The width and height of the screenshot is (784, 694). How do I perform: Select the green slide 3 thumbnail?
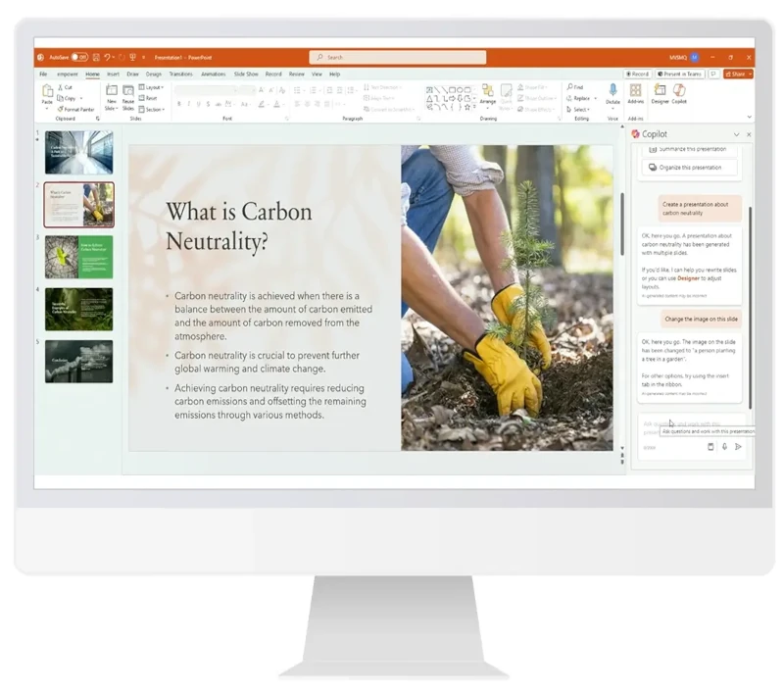78,257
